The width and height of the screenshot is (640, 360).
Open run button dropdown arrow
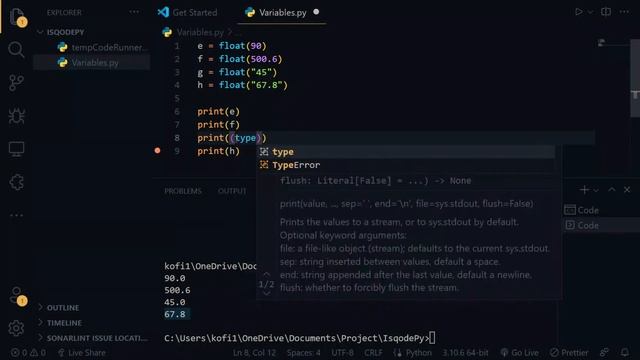[590, 12]
